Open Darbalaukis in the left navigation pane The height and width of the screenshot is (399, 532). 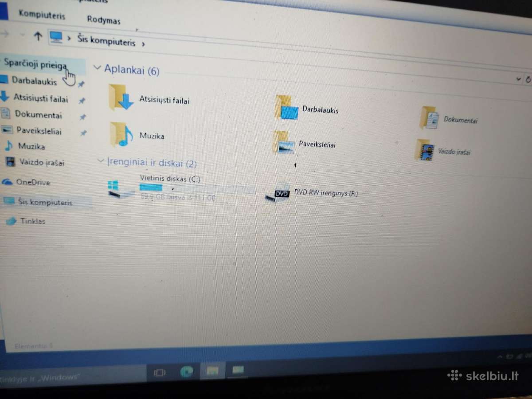[34, 82]
